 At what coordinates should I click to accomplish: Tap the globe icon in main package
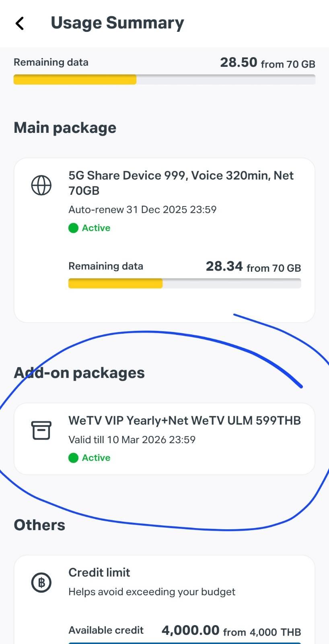tap(41, 186)
